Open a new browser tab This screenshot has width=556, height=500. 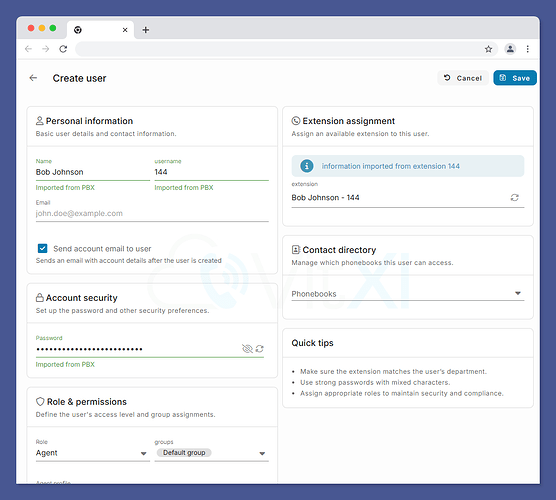pyautogui.click(x=146, y=30)
